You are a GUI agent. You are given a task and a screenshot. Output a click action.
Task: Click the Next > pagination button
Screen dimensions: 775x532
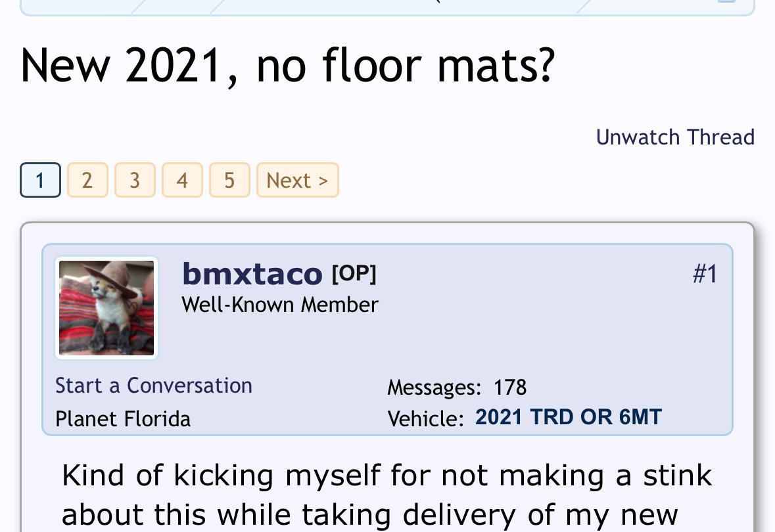tap(298, 180)
